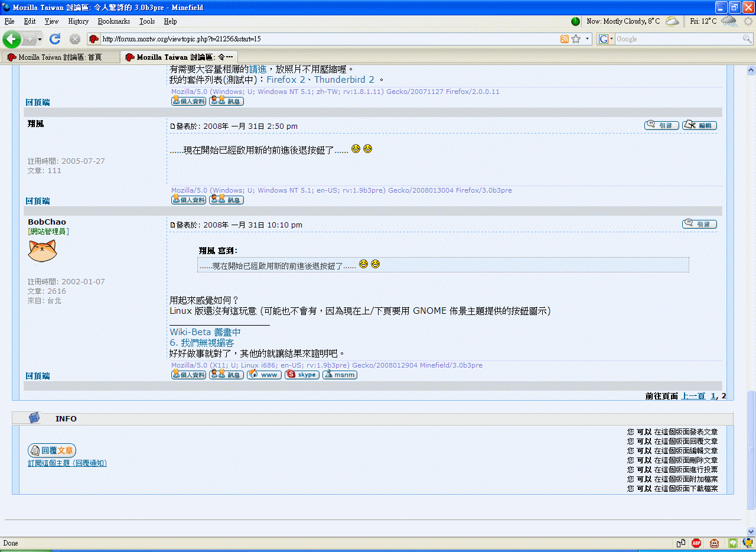Image resolution: width=756 pixels, height=552 pixels.
Task: Reload the page with the Refresh icon
Action: pyautogui.click(x=55, y=39)
